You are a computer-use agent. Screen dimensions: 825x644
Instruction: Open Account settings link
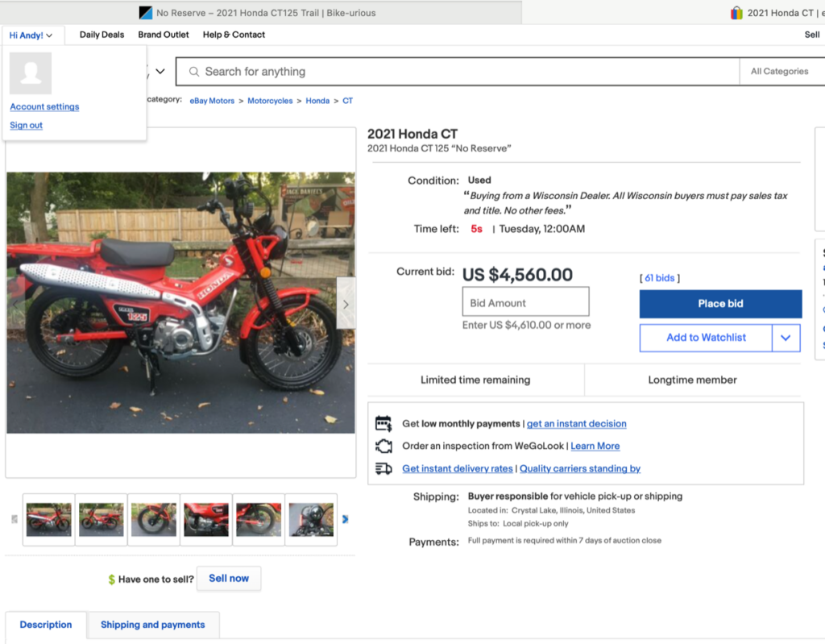click(45, 106)
